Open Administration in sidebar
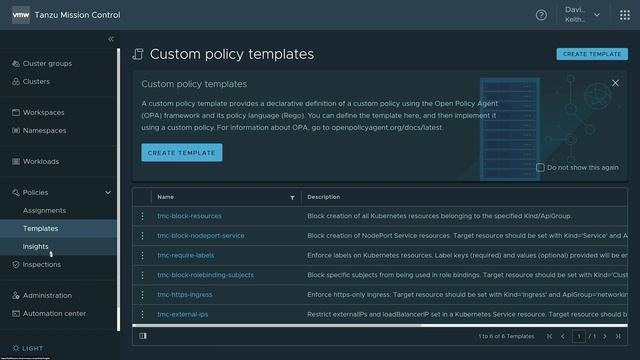This screenshot has height=360, width=640. [47, 296]
